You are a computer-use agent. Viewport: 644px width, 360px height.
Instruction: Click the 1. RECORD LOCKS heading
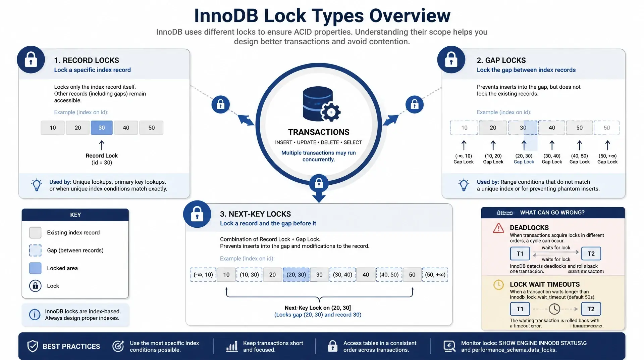(x=87, y=60)
